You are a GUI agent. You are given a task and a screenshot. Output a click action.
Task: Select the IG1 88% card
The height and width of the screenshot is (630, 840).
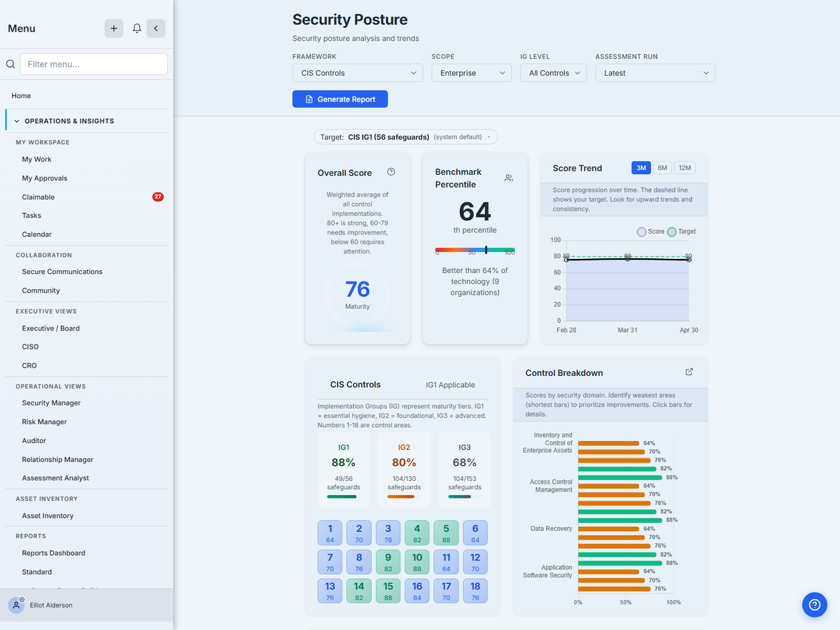344,470
